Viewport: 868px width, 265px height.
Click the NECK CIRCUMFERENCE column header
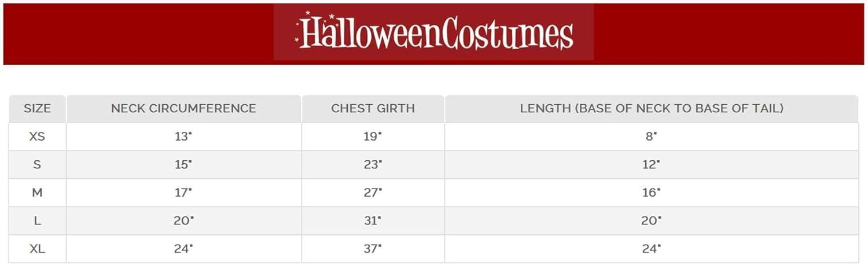click(183, 109)
